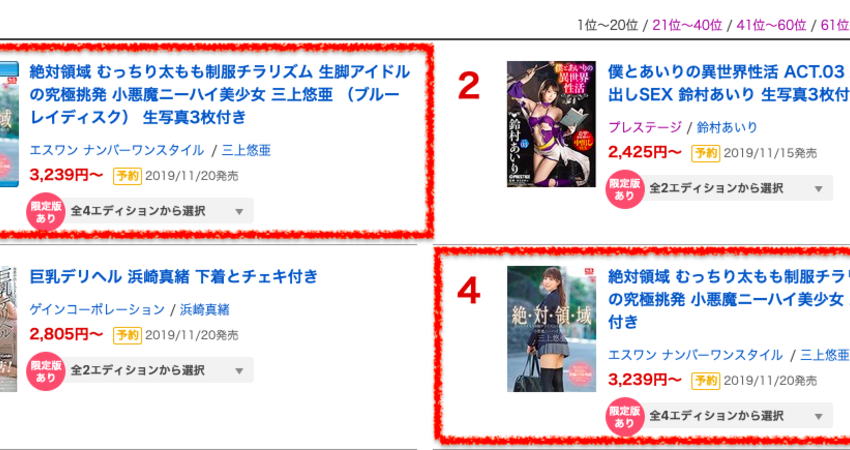Open the 巨乳デリヘル 浜崎真緒 title link
The height and width of the screenshot is (450, 850).
pyautogui.click(x=173, y=277)
